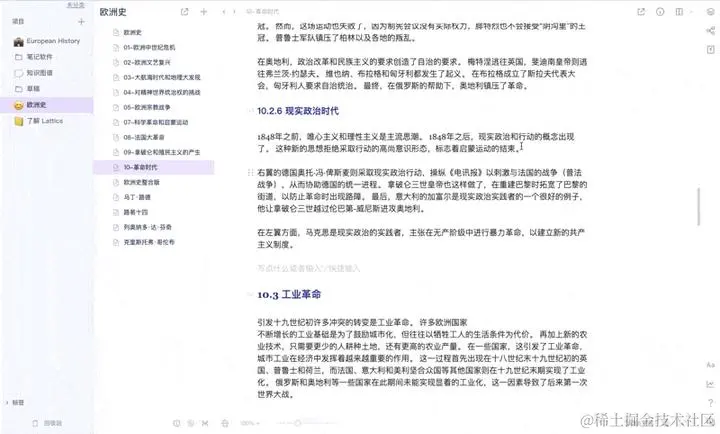The width and height of the screenshot is (720, 434).
Task: Open article 07-科学革命和启蒙运动
Action: pos(151,123)
